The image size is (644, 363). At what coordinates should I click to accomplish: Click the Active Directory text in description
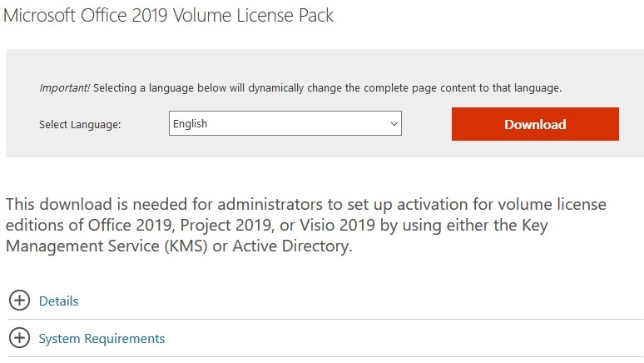click(x=290, y=246)
